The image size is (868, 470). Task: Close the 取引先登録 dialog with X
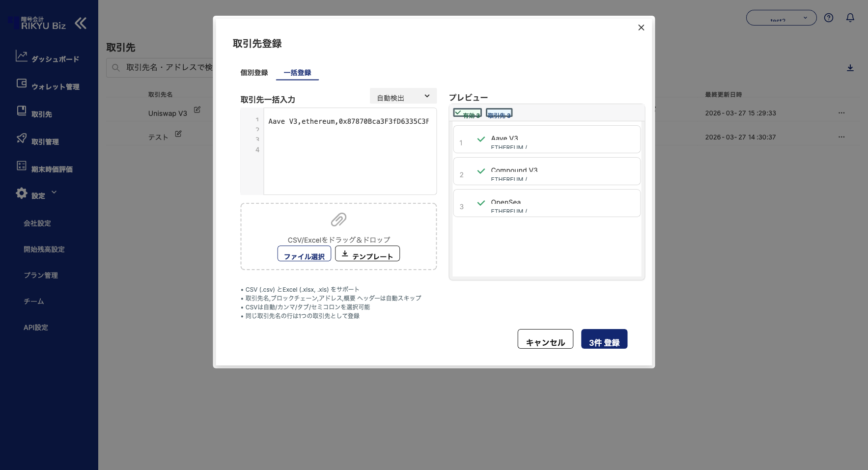coord(641,28)
